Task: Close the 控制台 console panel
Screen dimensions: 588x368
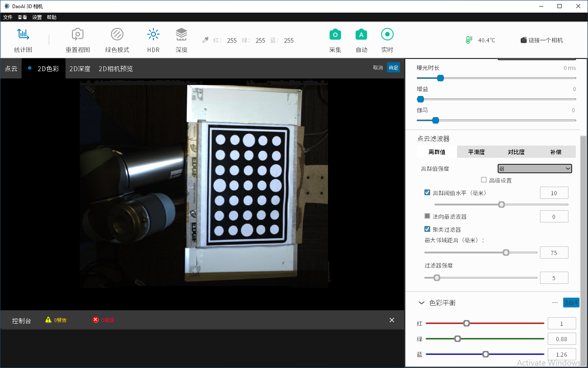Action: 392,320
